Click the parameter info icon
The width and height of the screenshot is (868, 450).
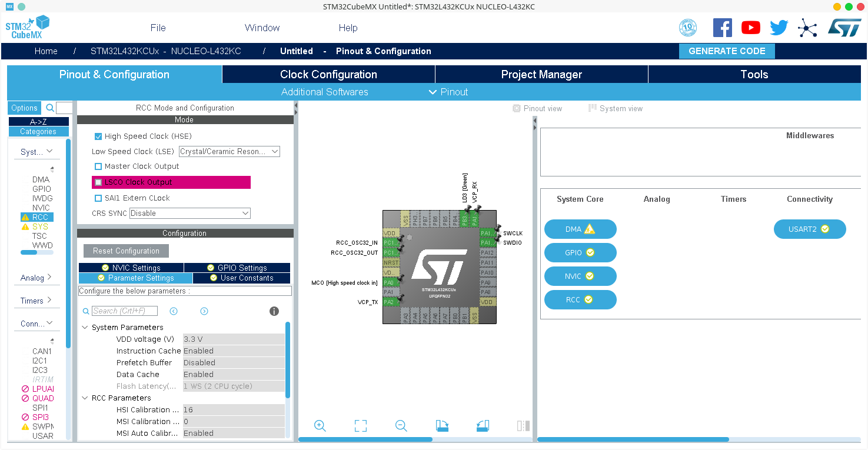coord(274,311)
